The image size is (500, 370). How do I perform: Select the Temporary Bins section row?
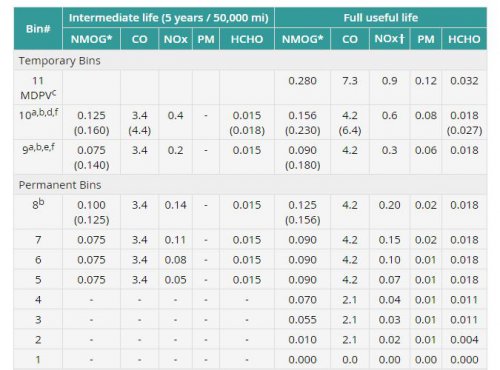pos(250,61)
